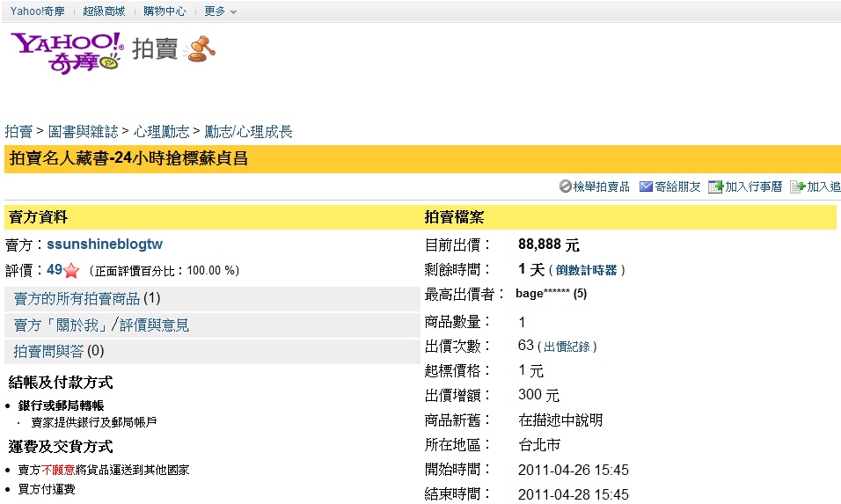Click the Yahoo!奇摩 logo
Viewport: 841px width, 504px height.
67,52
